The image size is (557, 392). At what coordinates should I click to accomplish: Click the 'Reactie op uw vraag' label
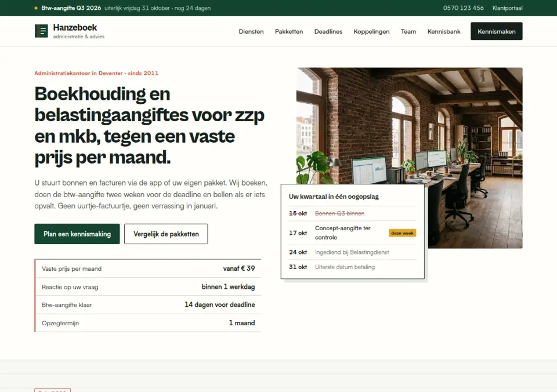70,287
